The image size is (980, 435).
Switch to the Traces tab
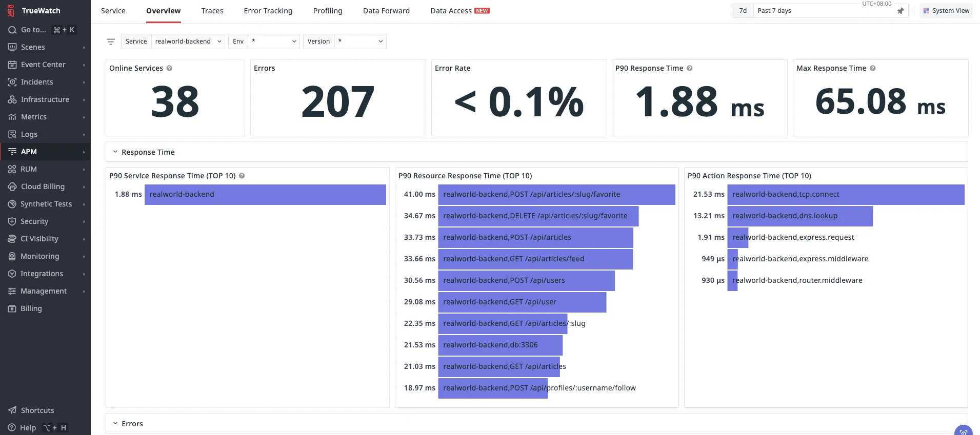212,11
